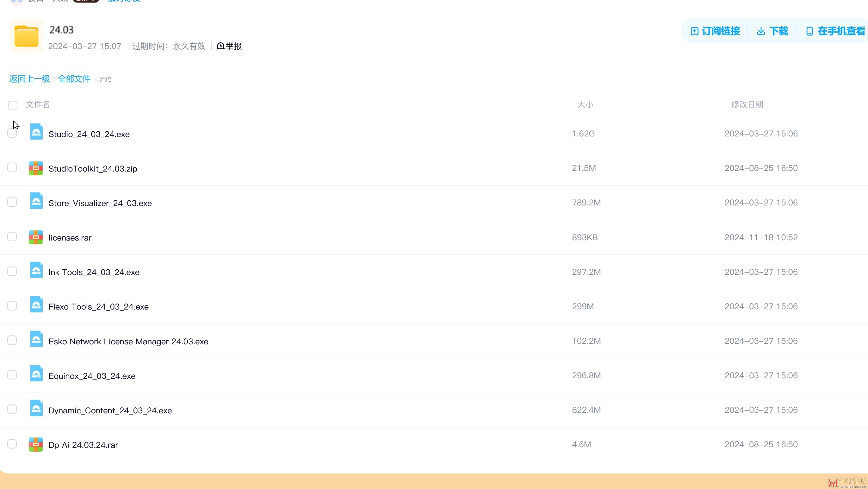Click the StudioToolkit_24.03.zip archive icon

pyautogui.click(x=36, y=168)
